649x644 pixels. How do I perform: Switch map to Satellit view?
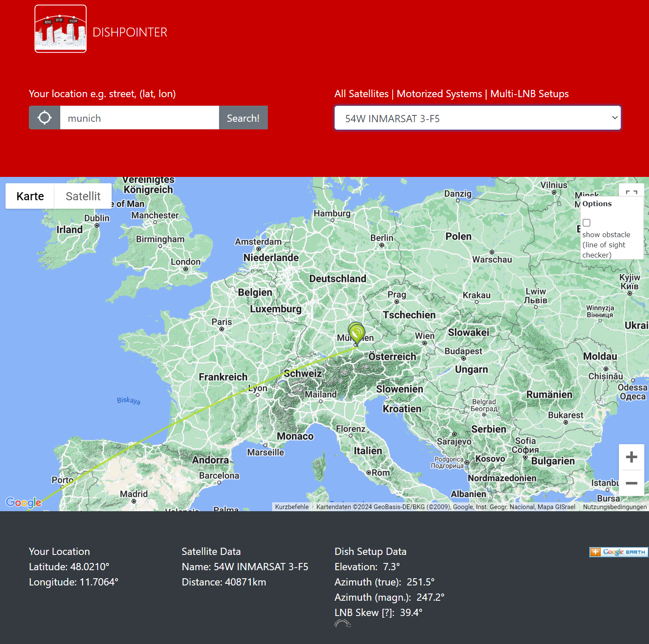point(83,196)
